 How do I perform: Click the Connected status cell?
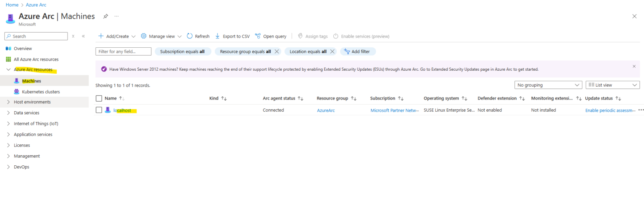point(273,110)
